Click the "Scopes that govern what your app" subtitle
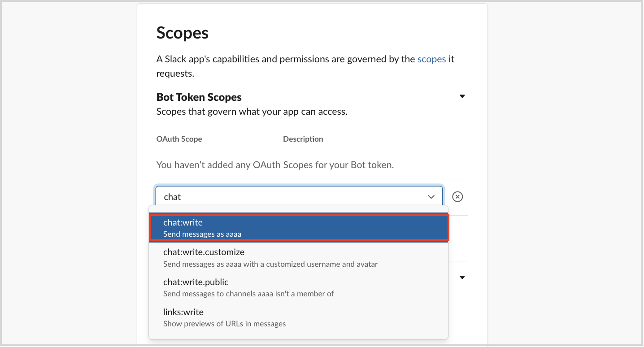 pyautogui.click(x=252, y=112)
